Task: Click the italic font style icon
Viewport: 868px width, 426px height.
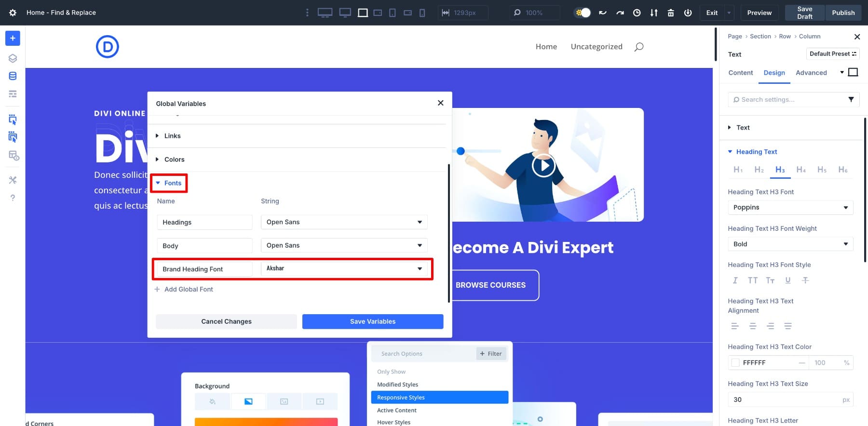Action: (x=735, y=280)
